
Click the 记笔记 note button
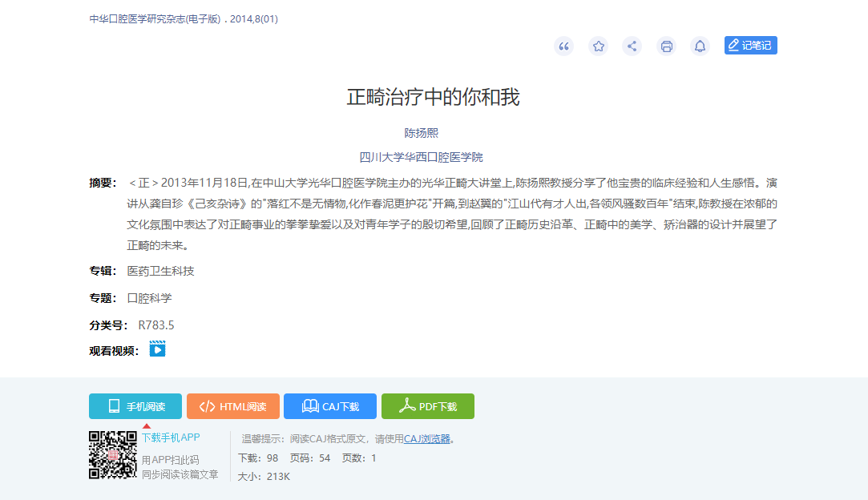click(x=750, y=46)
